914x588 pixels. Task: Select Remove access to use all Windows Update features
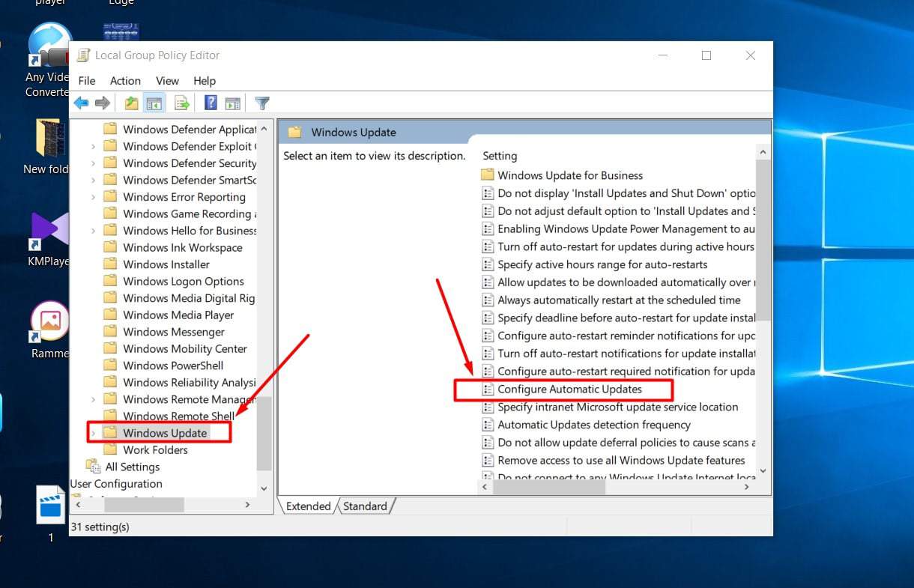click(x=621, y=460)
